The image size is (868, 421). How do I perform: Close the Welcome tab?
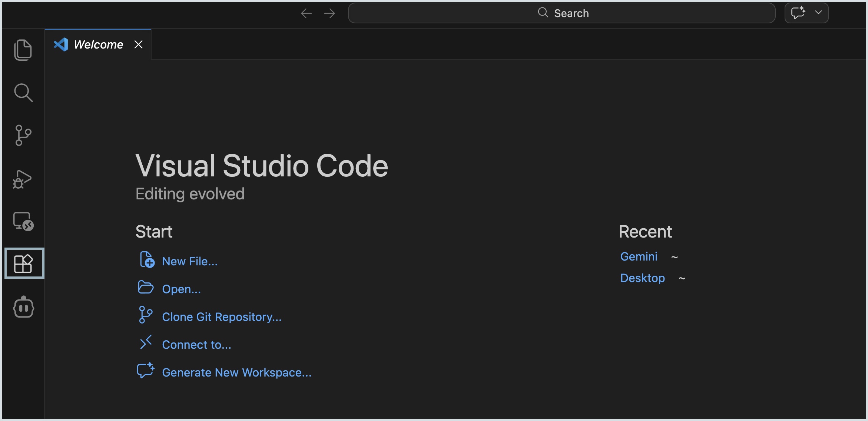pyautogui.click(x=139, y=44)
